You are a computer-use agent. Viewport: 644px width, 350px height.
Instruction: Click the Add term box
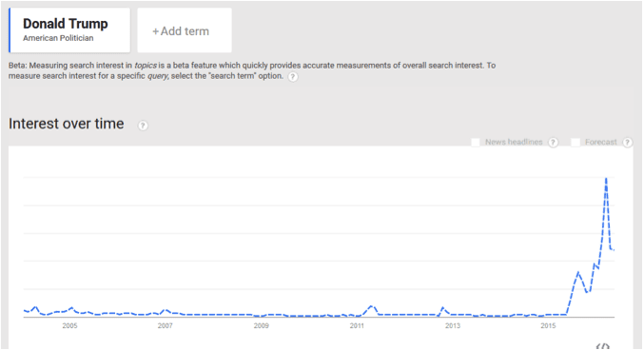[x=185, y=30]
